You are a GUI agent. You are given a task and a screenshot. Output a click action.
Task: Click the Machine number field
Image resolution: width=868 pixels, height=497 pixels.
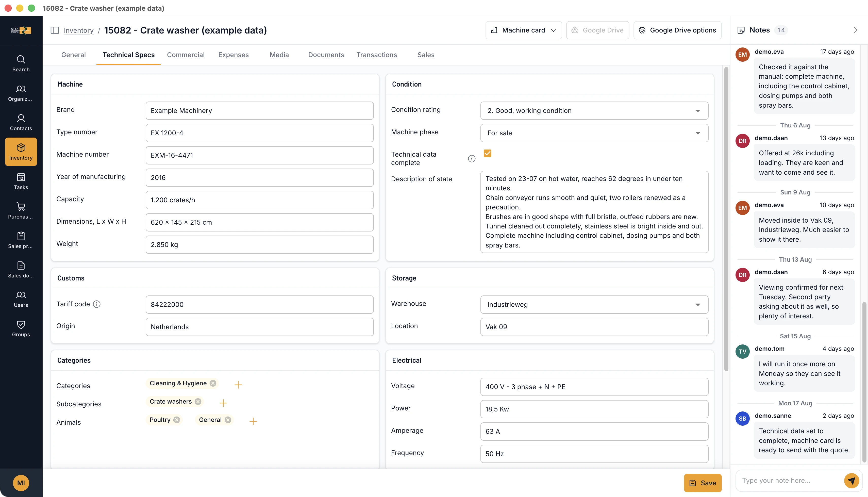(x=259, y=155)
